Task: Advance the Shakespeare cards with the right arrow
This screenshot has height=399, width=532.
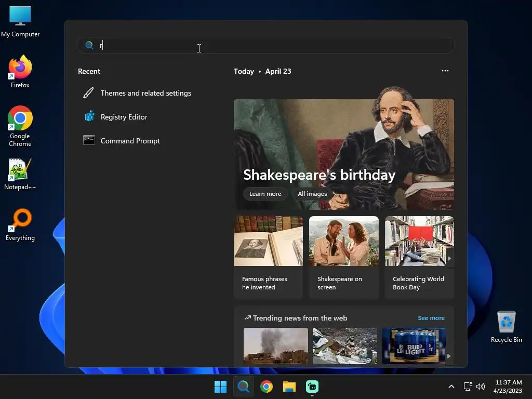Action: click(449, 259)
